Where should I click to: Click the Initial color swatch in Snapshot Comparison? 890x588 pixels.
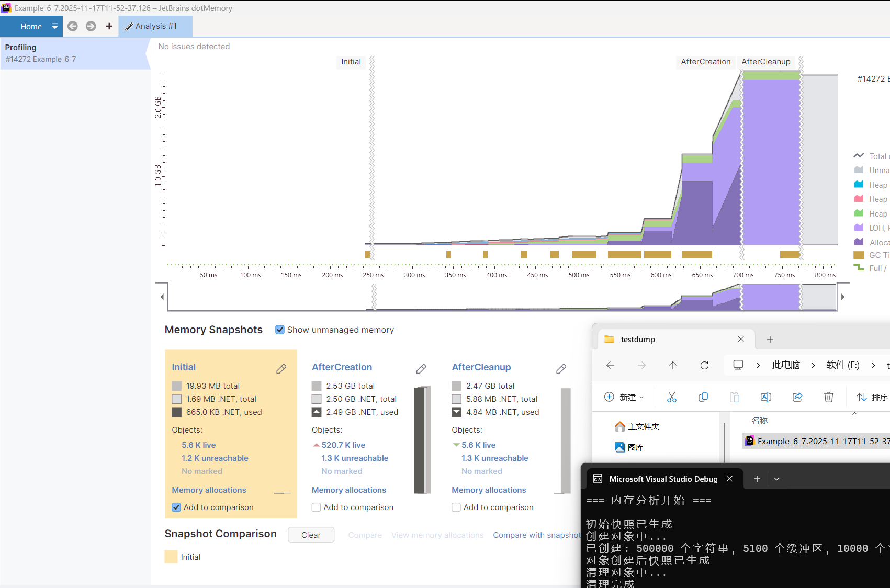click(x=171, y=557)
